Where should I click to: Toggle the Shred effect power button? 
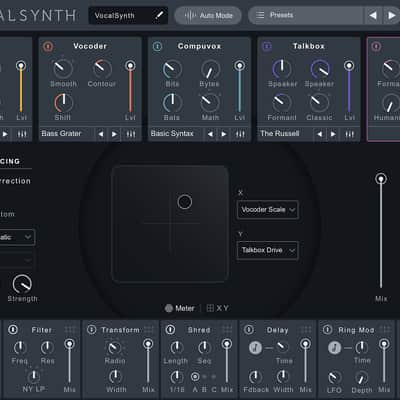[x=170, y=330]
